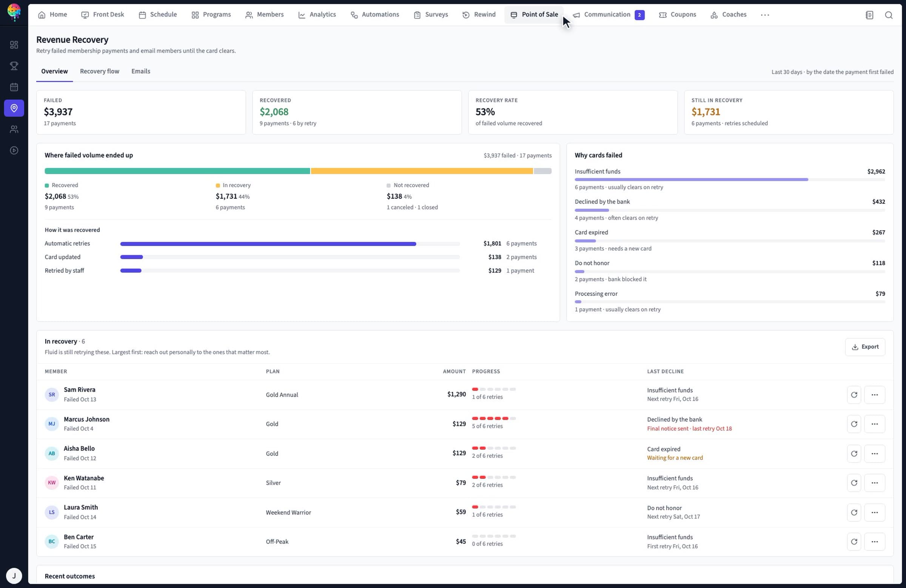Image resolution: width=906 pixels, height=588 pixels.
Task: Select the location pin sidebar icon
Action: tap(14, 108)
